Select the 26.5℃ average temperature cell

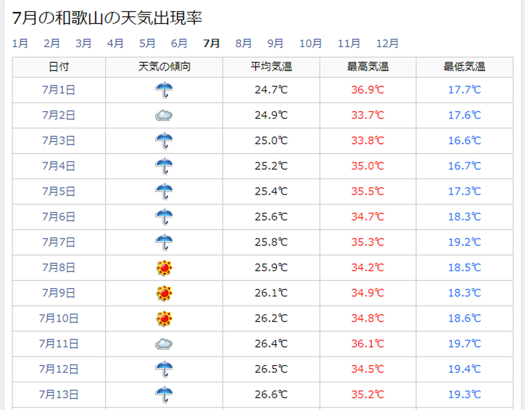[x=271, y=369]
